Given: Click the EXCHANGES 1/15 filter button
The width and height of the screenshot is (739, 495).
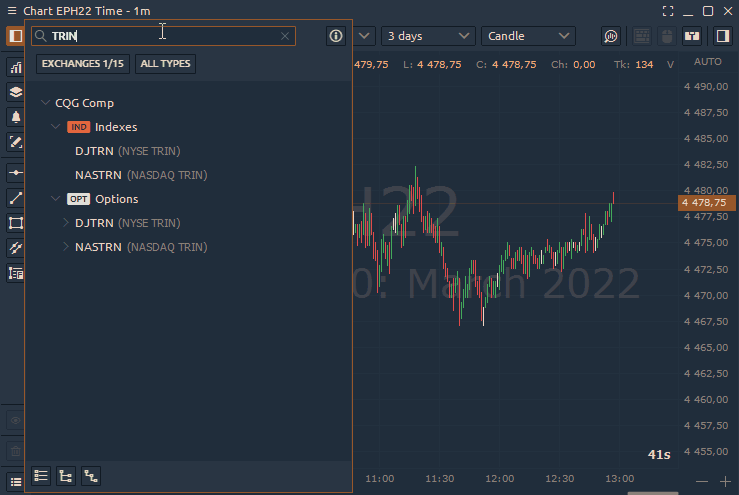Looking at the screenshot, I should point(83,64).
